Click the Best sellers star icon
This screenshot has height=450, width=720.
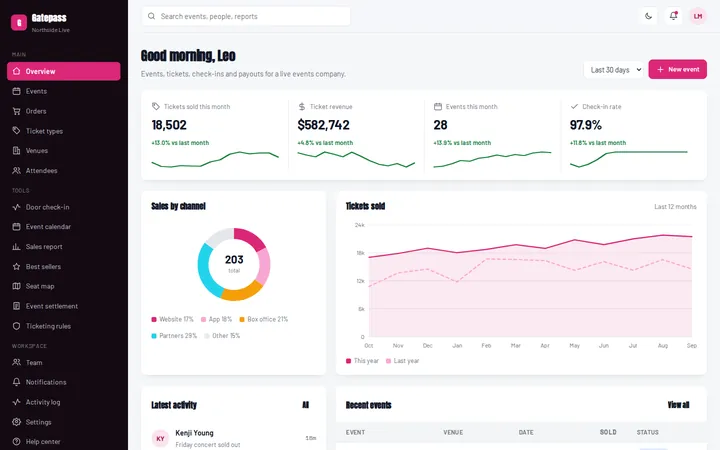tap(17, 266)
